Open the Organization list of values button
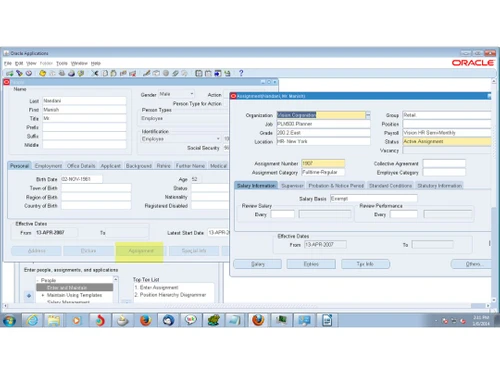This screenshot has height=375, width=500. (x=368, y=115)
